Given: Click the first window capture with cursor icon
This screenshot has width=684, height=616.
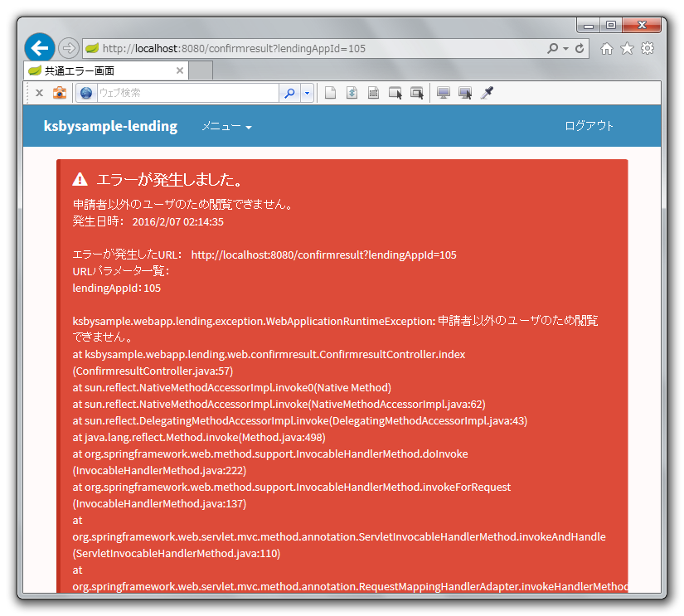Looking at the screenshot, I should point(395,93).
